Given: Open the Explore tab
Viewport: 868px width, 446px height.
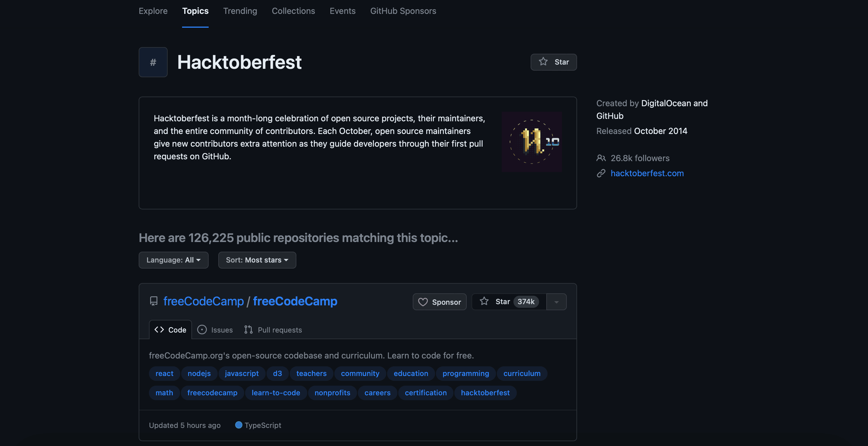Looking at the screenshot, I should click(x=153, y=11).
